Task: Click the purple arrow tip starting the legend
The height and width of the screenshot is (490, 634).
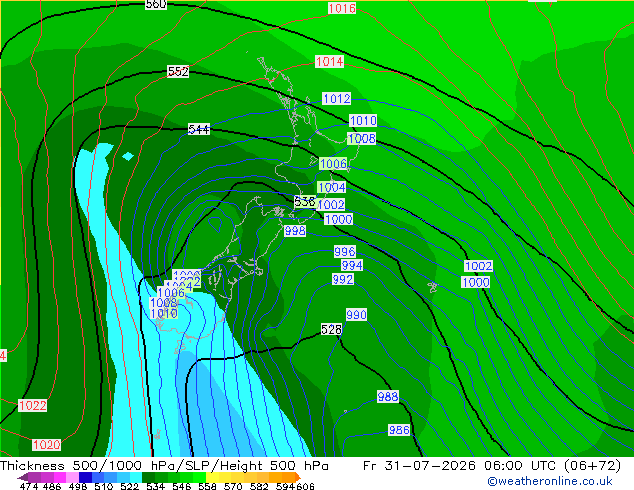Action: pos(23,477)
